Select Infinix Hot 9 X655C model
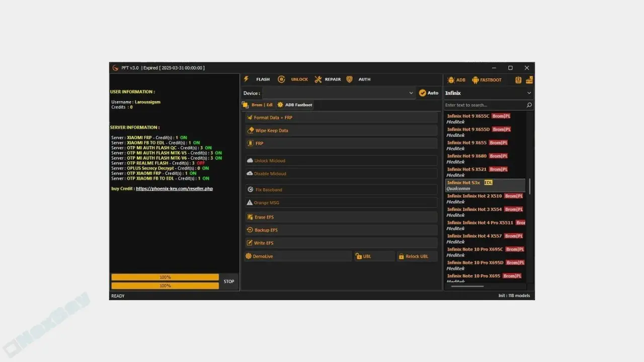 485,119
